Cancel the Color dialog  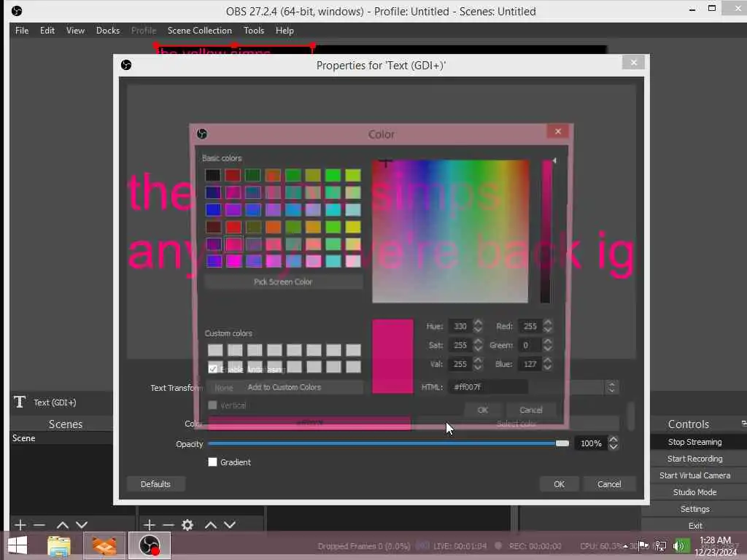click(x=531, y=410)
